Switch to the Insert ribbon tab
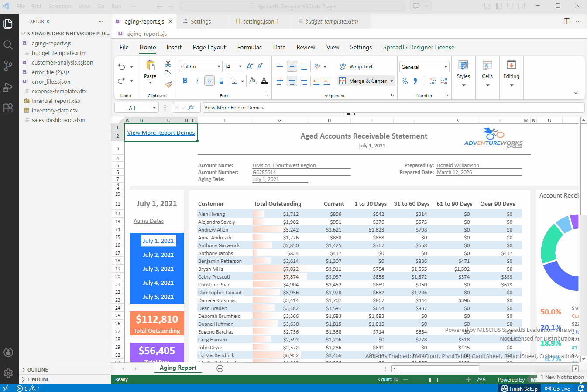The height and width of the screenshot is (392, 587). click(x=174, y=47)
